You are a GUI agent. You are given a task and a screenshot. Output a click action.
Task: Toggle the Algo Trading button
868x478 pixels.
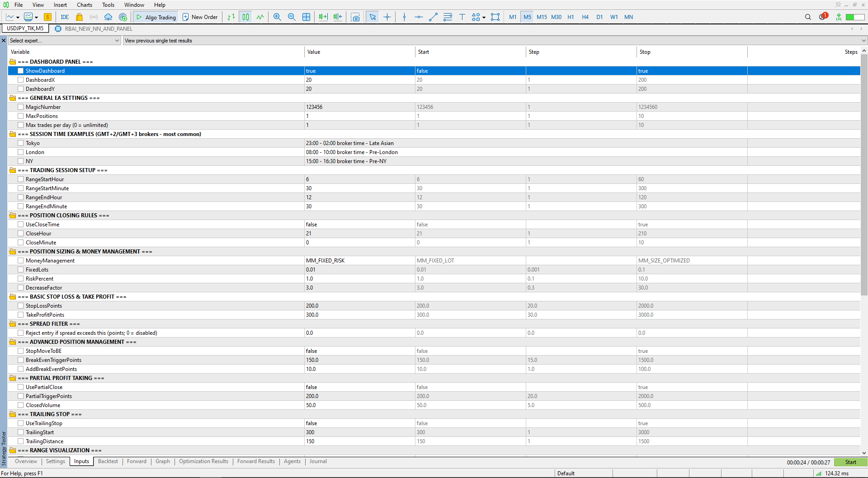[156, 17]
